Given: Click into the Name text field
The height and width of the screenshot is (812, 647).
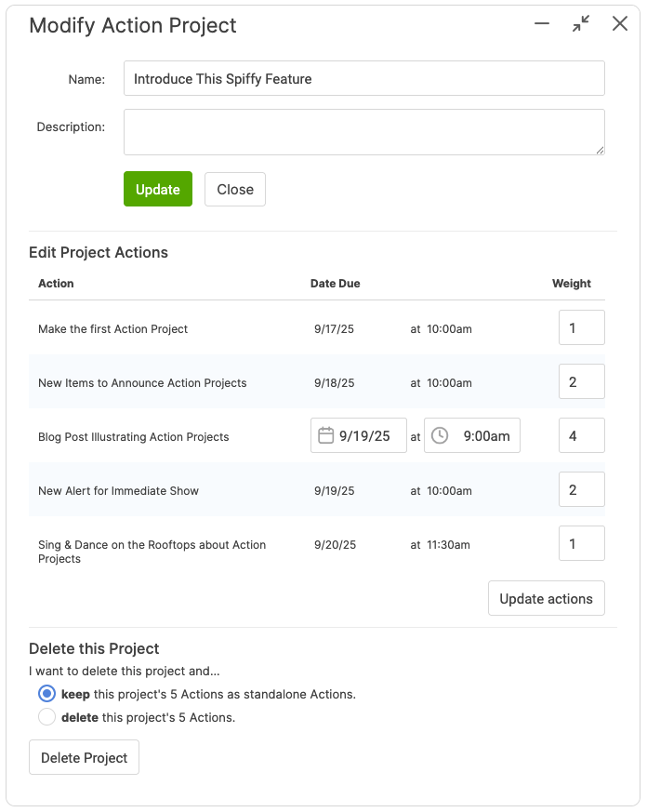Looking at the screenshot, I should point(364,79).
